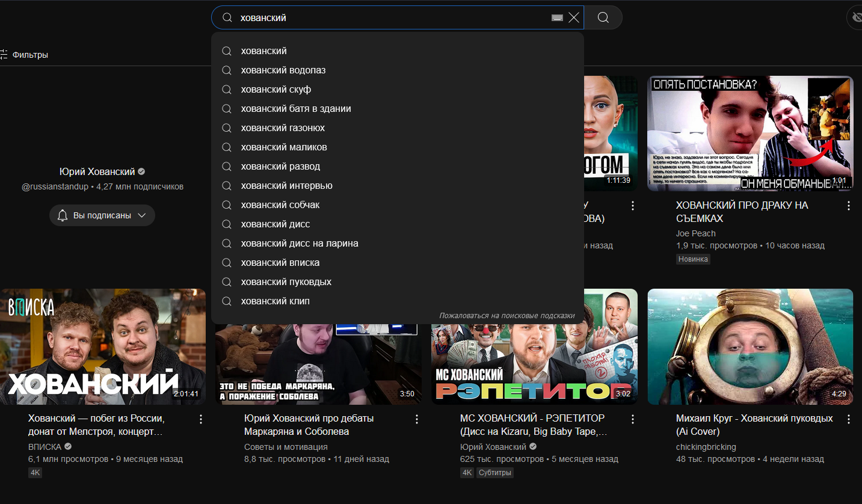Open title "Михаил Круг - Хованский пуковдых (Ai Cover)"
This screenshot has height=504, width=862.
(x=754, y=425)
